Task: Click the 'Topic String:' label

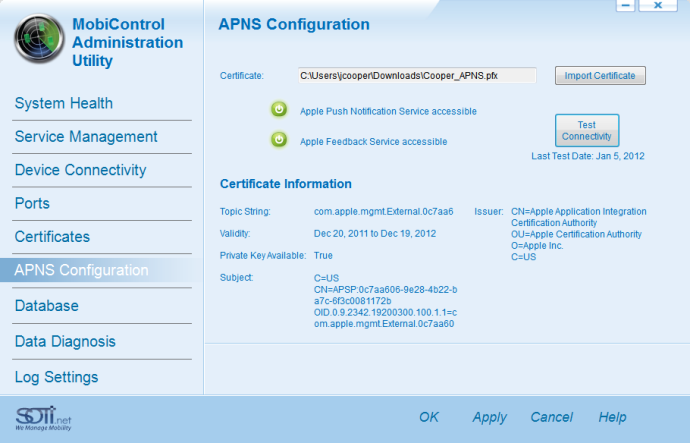Action: 245,212
